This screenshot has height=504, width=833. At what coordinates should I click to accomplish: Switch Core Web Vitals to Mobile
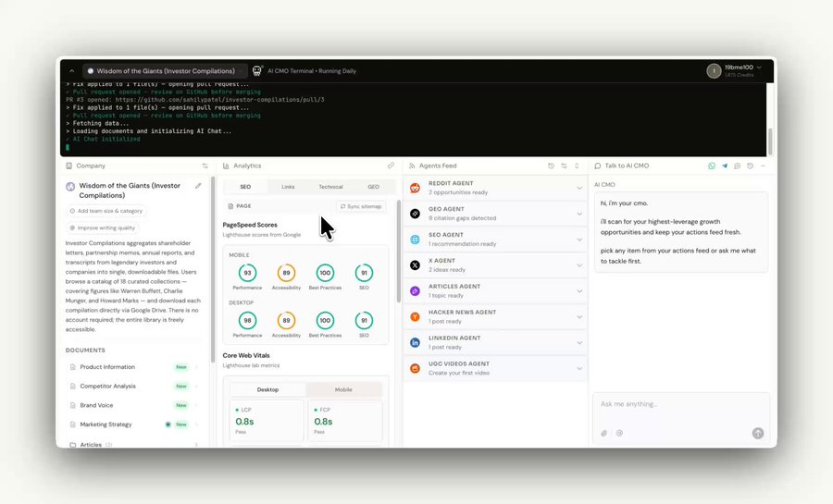[343, 389]
